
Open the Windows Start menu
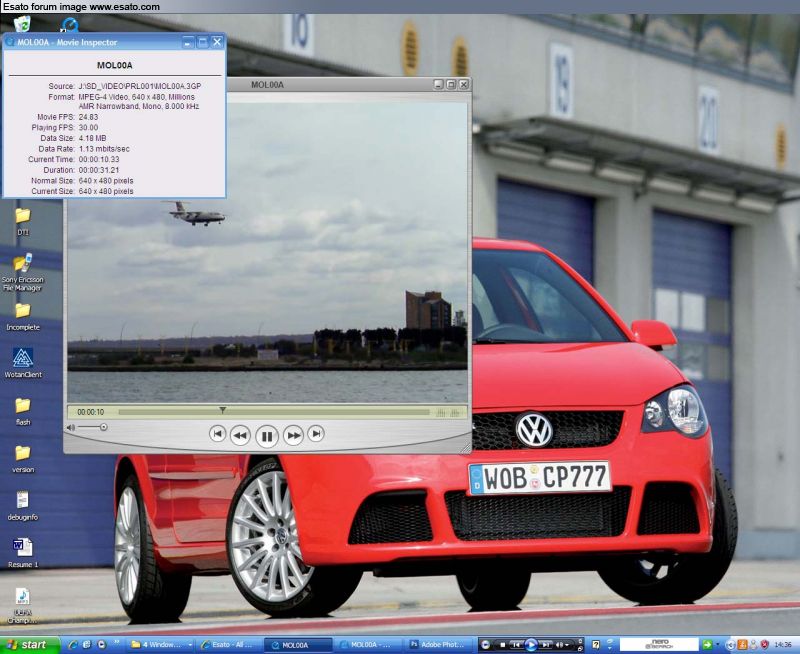pos(30,645)
